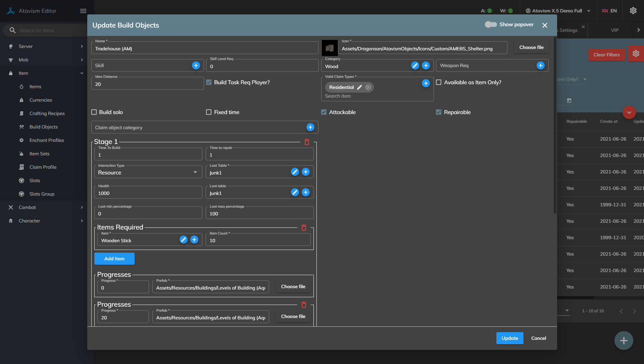Open the Atavism X.5 Demo Full dropdown
The width and height of the screenshot is (644, 364).
(x=558, y=11)
